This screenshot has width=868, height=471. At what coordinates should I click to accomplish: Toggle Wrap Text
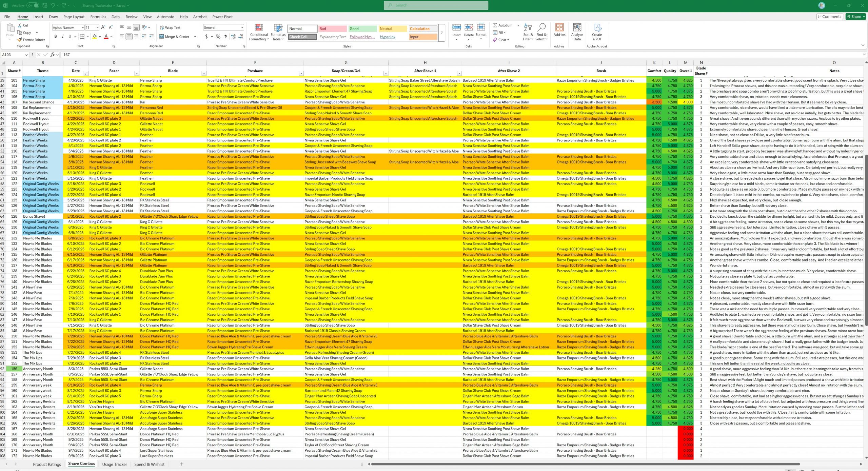pos(170,27)
